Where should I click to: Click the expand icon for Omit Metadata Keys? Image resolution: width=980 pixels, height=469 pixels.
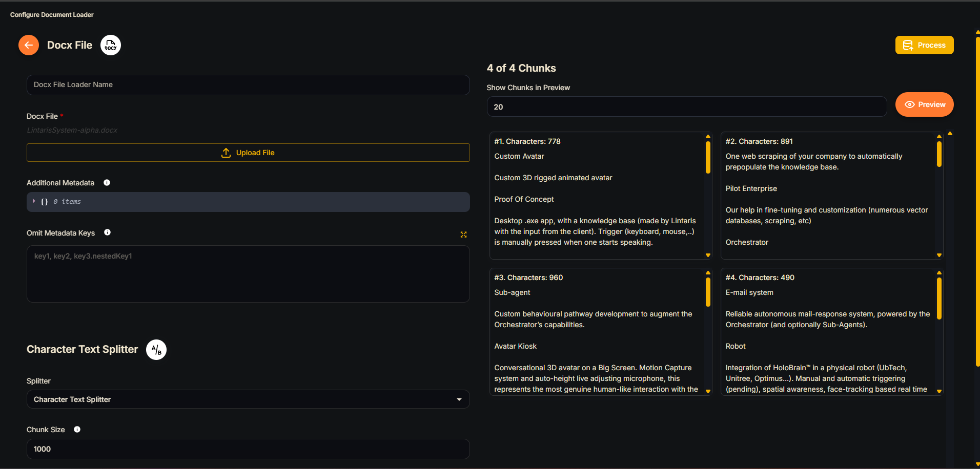click(463, 234)
